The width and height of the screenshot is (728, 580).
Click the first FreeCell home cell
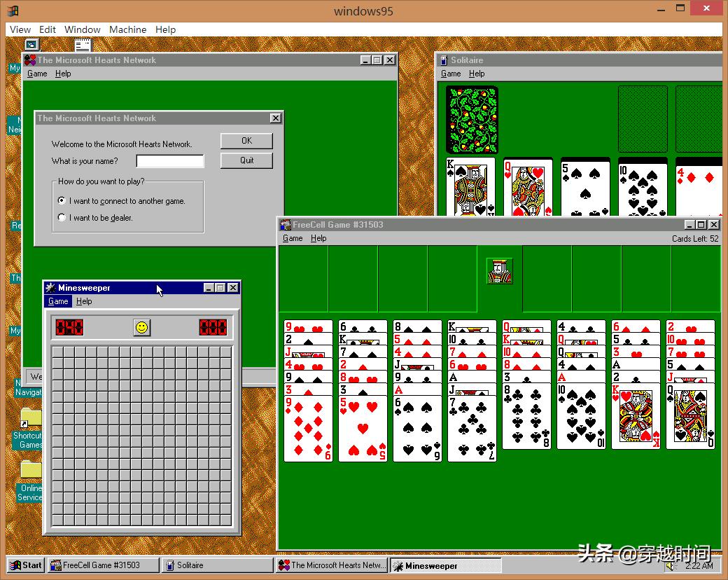point(547,278)
